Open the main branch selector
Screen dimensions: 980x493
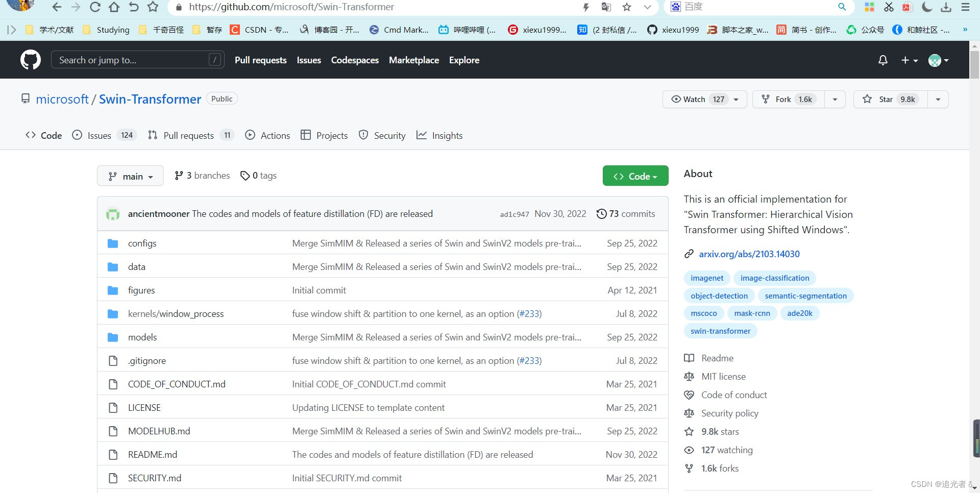pos(130,176)
